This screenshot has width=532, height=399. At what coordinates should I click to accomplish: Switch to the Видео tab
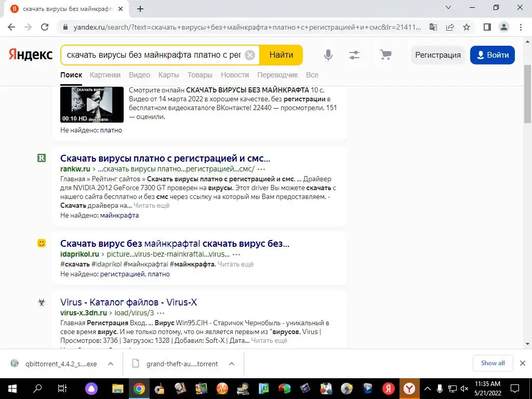[x=139, y=75]
